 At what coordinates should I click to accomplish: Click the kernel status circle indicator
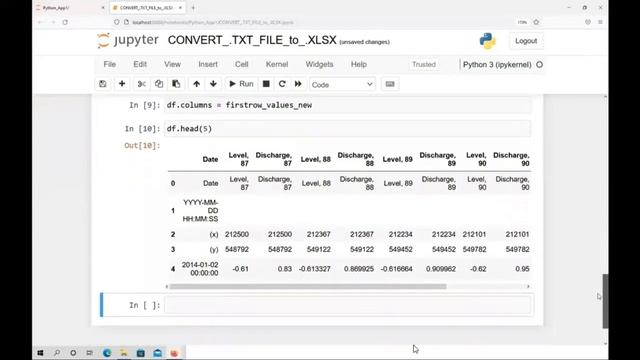click(539, 64)
